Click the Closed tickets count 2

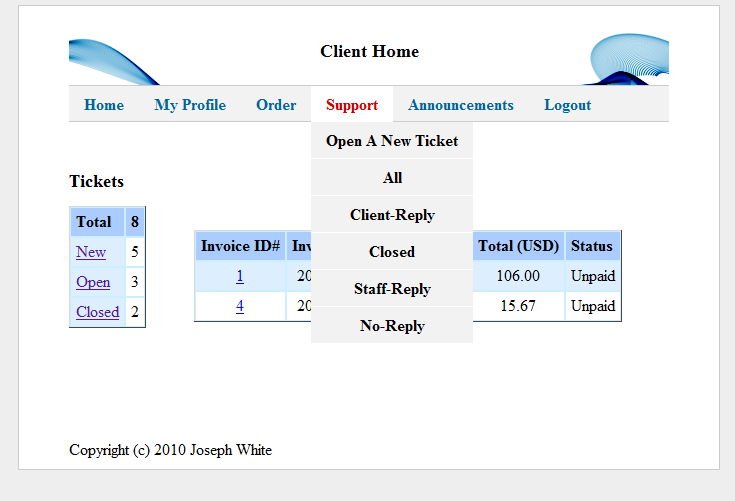[x=135, y=312]
